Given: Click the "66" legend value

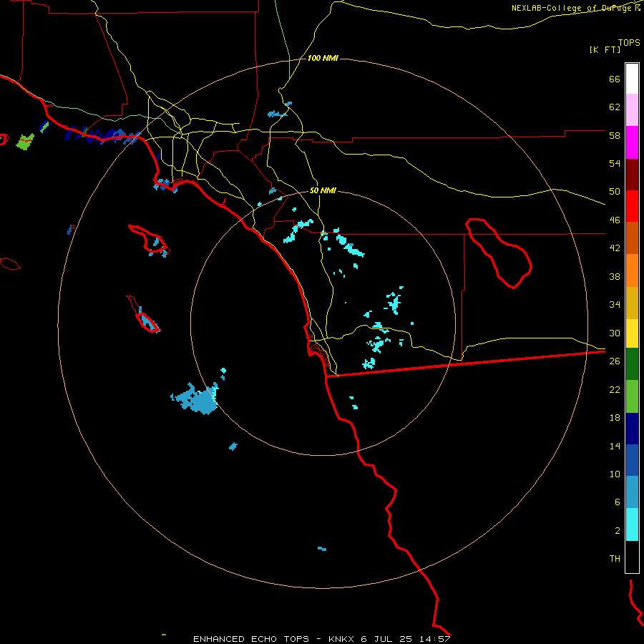Looking at the screenshot, I should [615, 79].
